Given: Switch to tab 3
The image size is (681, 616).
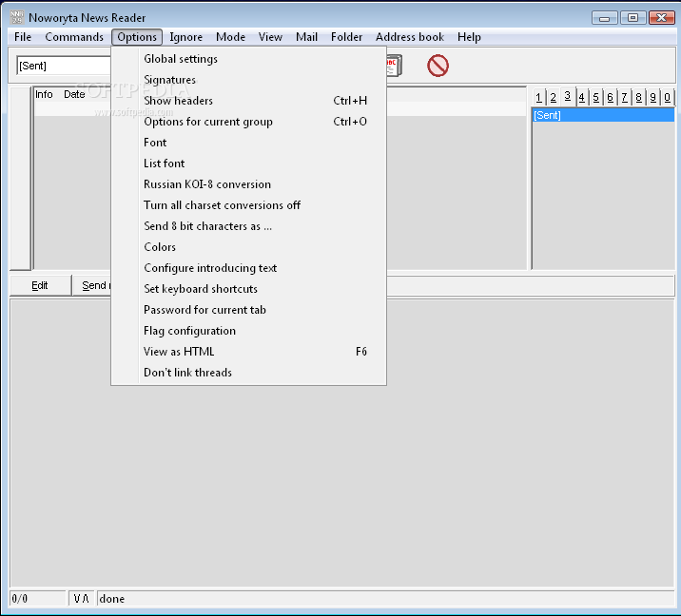Looking at the screenshot, I should tap(567, 96).
